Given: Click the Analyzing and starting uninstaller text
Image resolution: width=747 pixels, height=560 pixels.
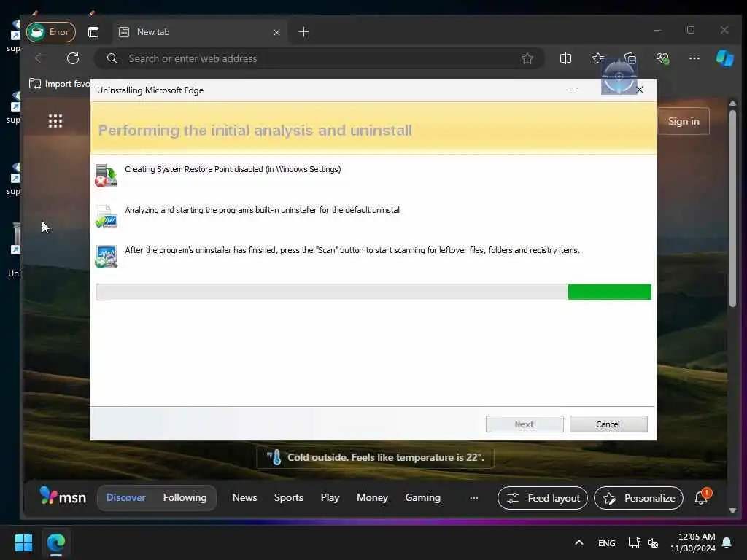Looking at the screenshot, I should (x=263, y=210).
